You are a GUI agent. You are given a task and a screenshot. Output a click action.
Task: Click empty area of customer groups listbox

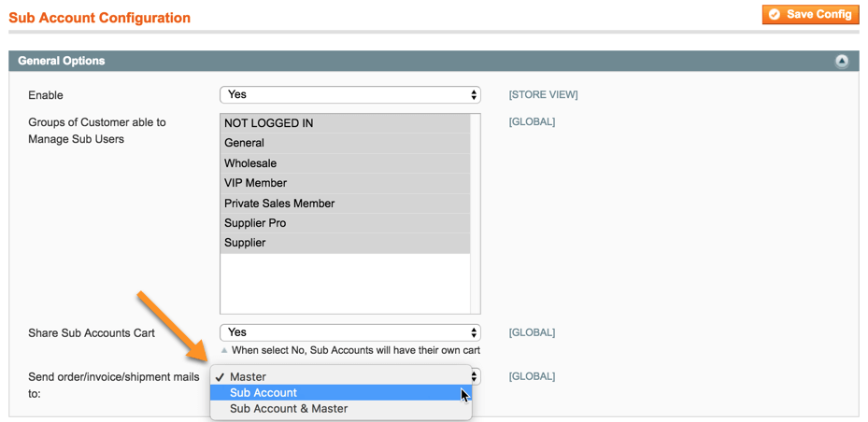click(346, 283)
